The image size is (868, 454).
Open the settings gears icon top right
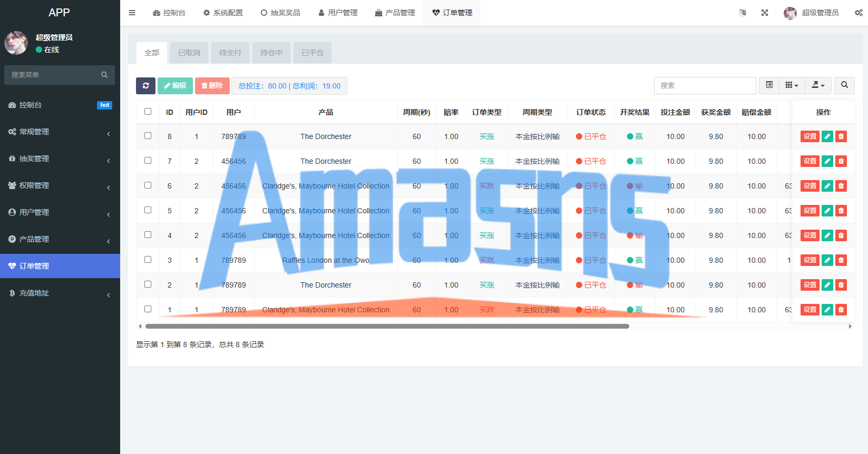859,13
